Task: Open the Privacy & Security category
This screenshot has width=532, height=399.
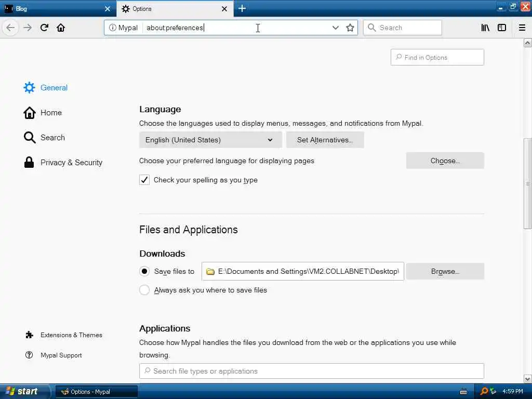Action: click(x=71, y=163)
